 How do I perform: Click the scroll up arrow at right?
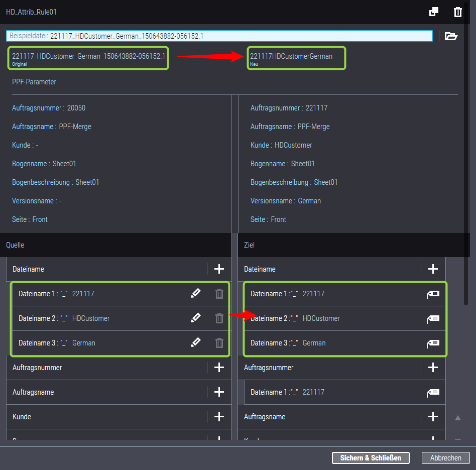[457, 418]
